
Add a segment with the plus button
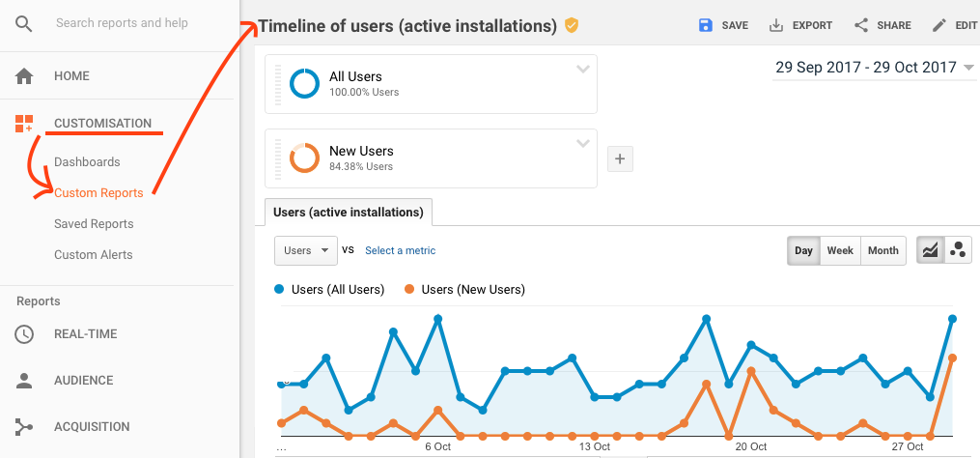pyautogui.click(x=620, y=158)
